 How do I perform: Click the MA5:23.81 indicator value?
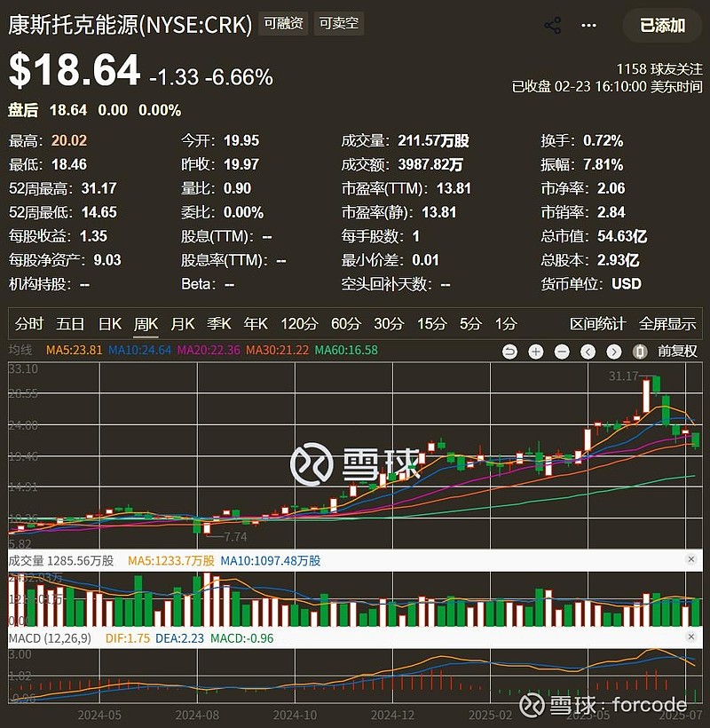coord(74,350)
